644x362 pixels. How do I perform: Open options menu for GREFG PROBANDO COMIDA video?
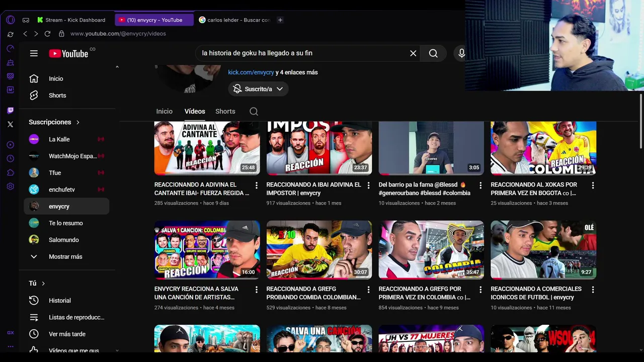(368, 290)
